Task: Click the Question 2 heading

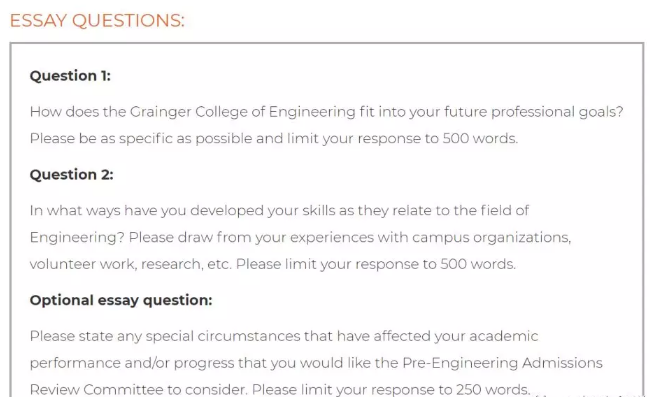Action: click(x=71, y=174)
